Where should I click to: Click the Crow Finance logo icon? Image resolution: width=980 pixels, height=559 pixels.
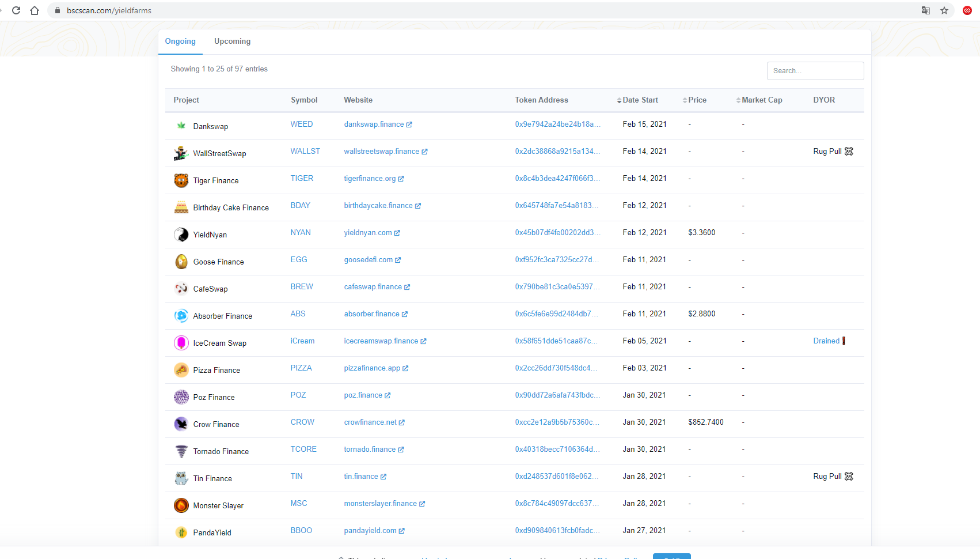181,424
